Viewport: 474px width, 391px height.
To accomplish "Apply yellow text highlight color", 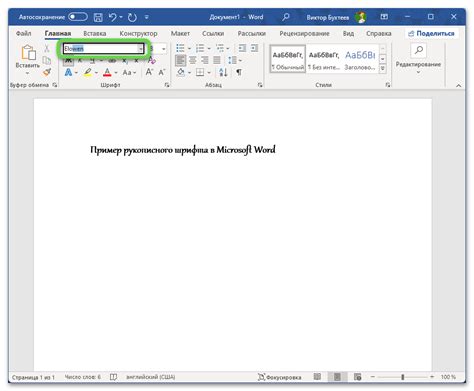I will click(x=88, y=72).
